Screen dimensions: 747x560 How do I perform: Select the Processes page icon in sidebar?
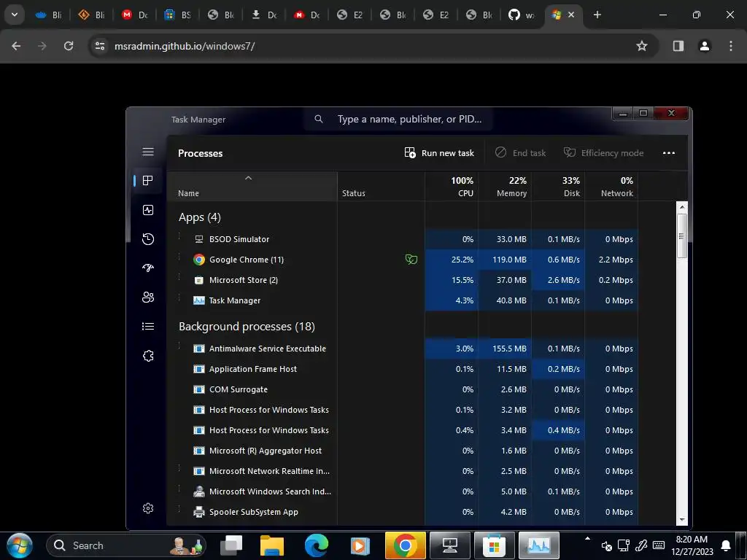point(147,181)
